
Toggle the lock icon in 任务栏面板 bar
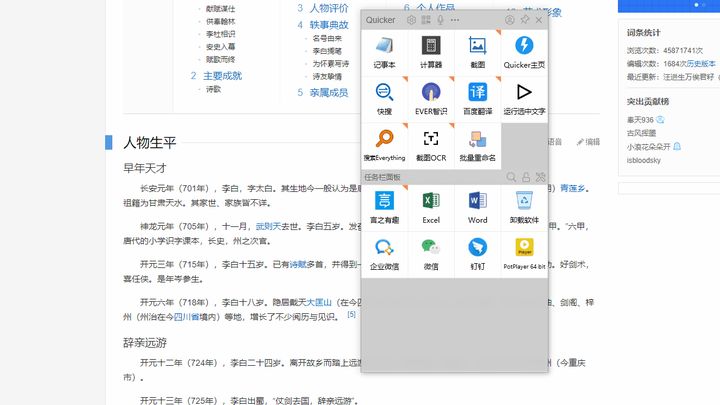[x=526, y=177]
